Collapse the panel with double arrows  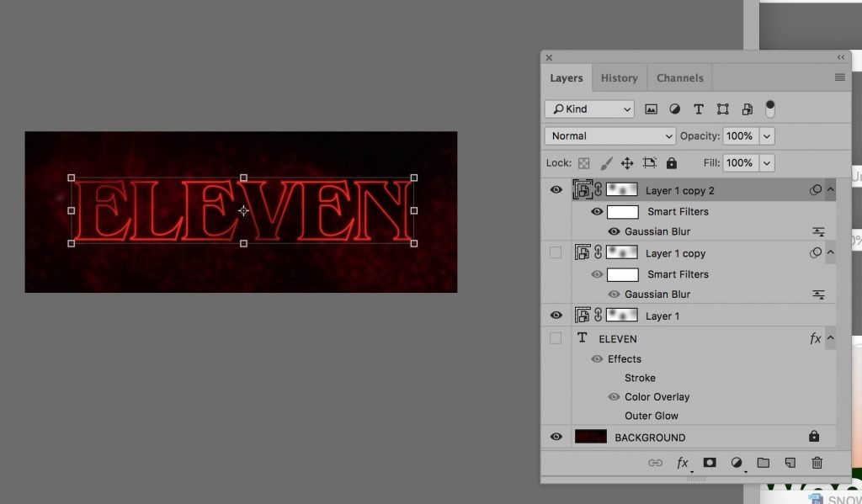pos(841,57)
